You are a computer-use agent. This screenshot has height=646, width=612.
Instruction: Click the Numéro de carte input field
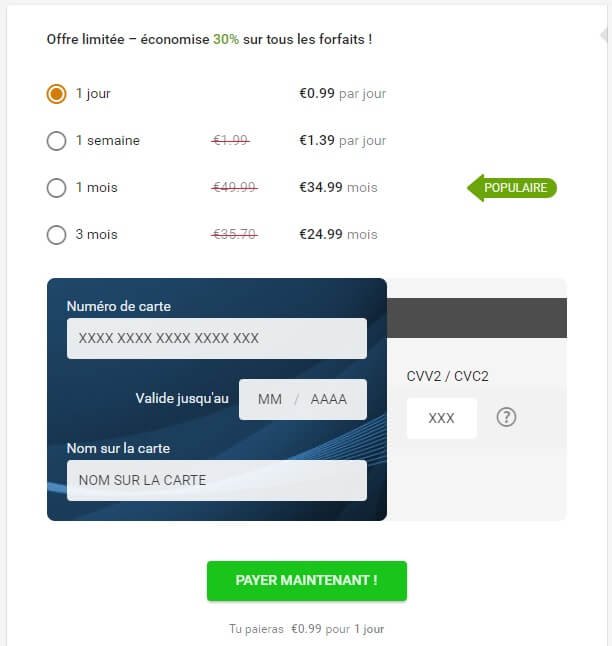pyautogui.click(x=216, y=338)
